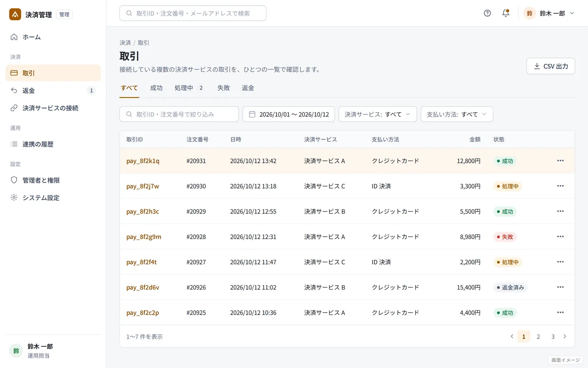Click the CSV 出力 button
This screenshot has height=368, width=588.
coord(551,66)
